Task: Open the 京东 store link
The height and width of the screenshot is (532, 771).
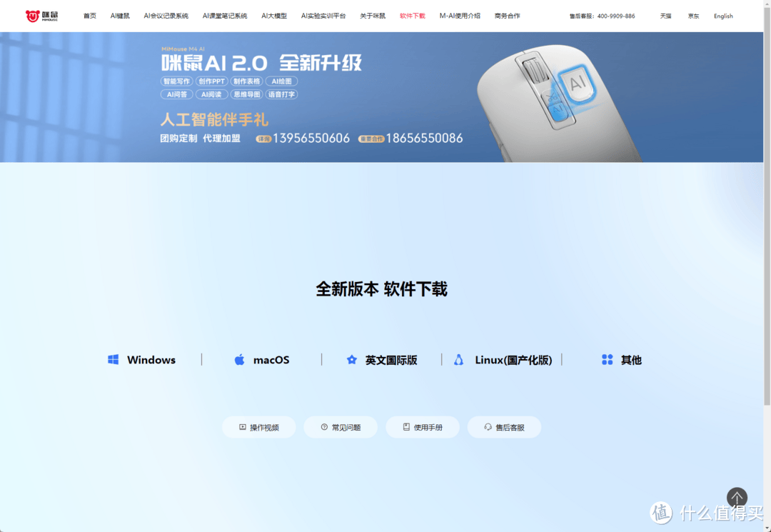Action: click(693, 16)
